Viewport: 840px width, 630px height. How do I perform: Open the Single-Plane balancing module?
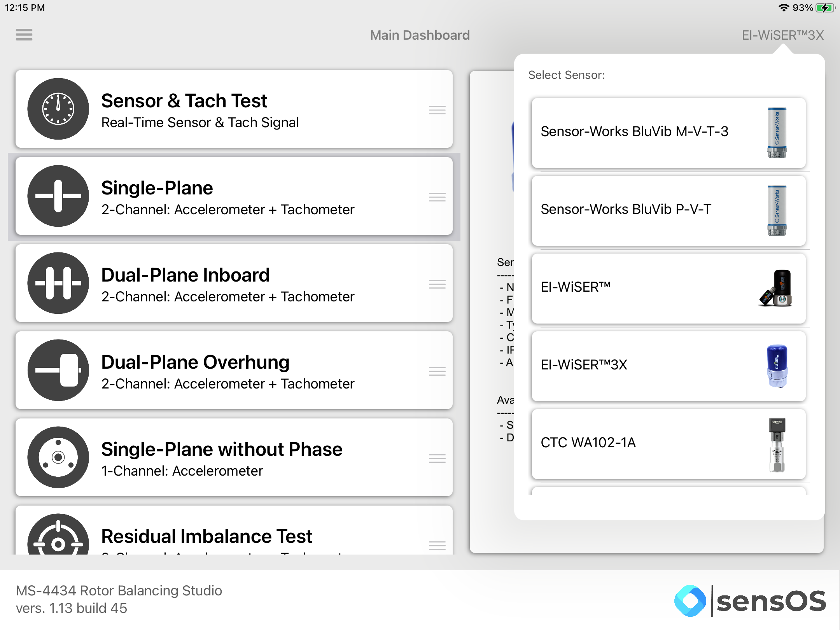(234, 196)
